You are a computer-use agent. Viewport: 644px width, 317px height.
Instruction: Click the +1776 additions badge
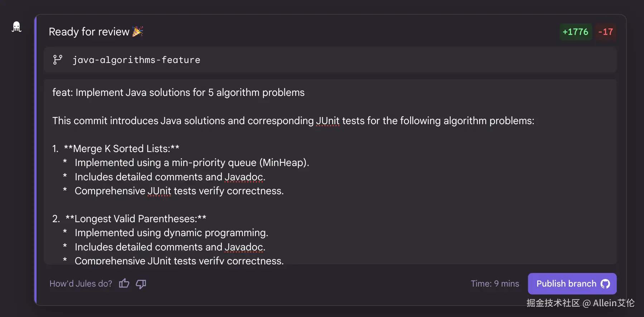575,32
